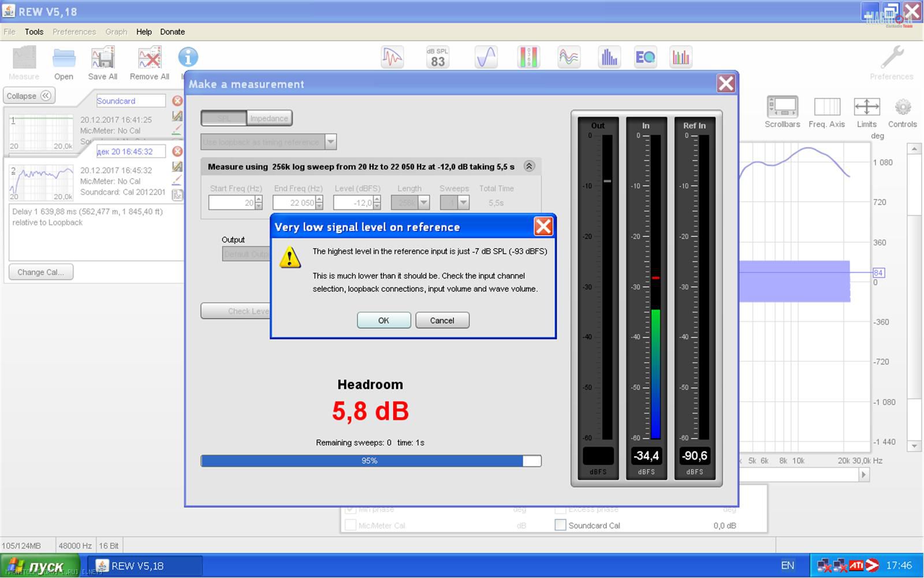Open the Sweeps count dropdown
The image size is (924, 578).
point(463,203)
